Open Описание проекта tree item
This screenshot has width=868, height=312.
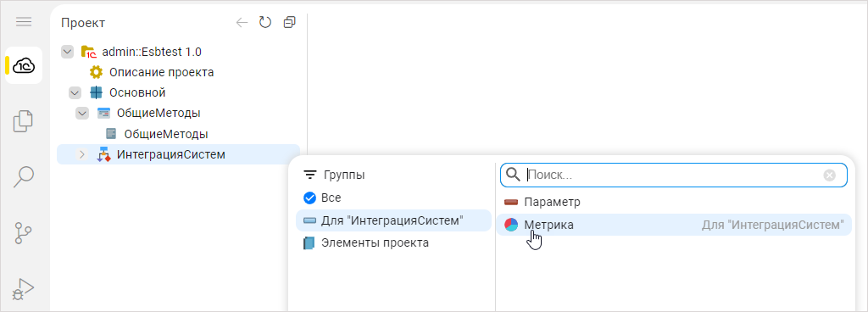click(161, 72)
